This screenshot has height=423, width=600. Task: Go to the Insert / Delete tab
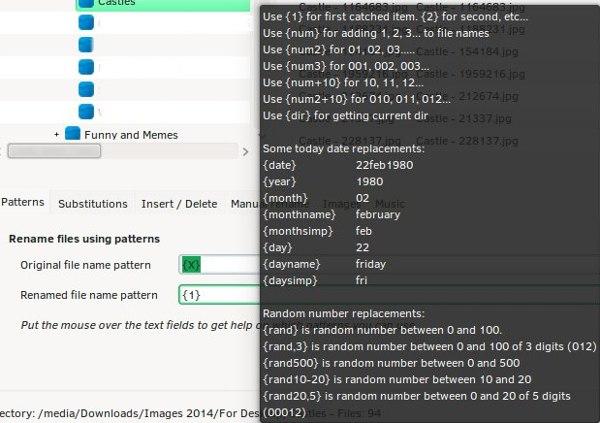tap(178, 204)
